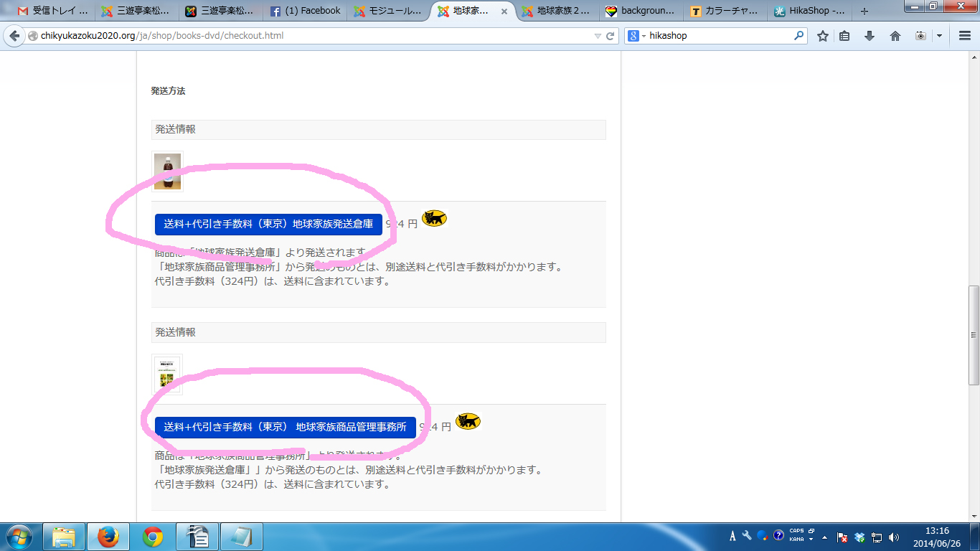Viewport: 980px width, 551px height.
Task: Open the Firefox hamburger menu
Action: tap(964, 36)
